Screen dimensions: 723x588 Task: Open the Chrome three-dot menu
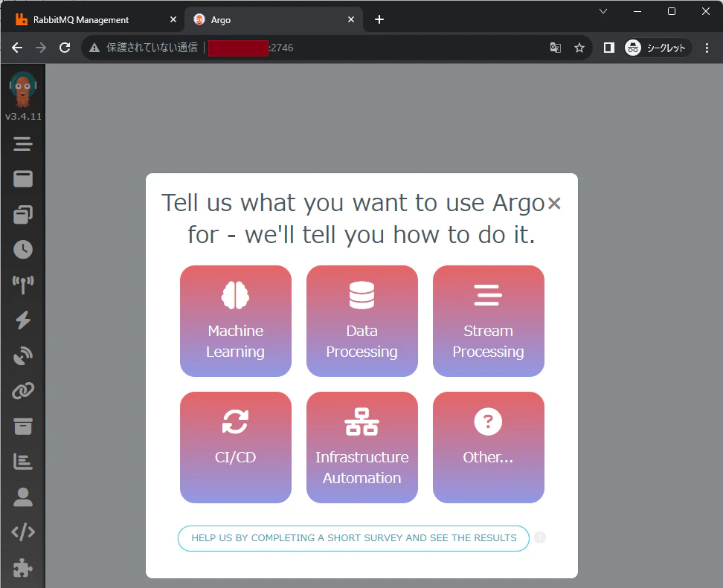pos(707,48)
